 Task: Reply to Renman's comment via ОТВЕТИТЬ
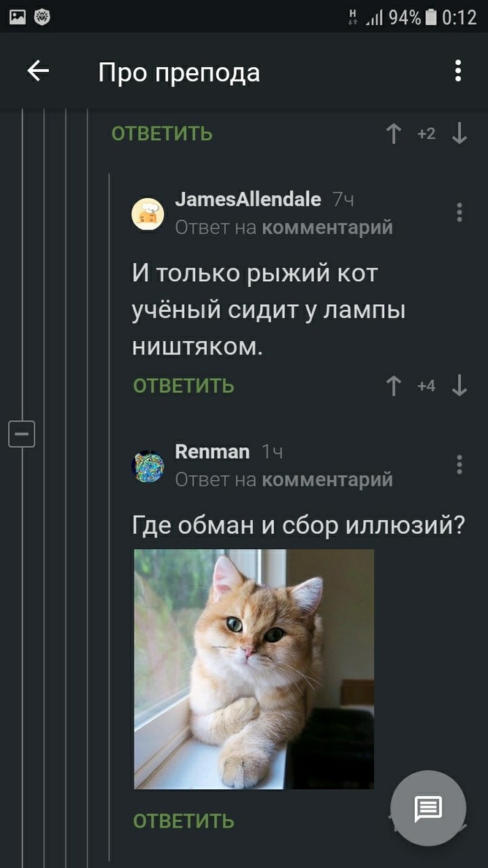183,821
